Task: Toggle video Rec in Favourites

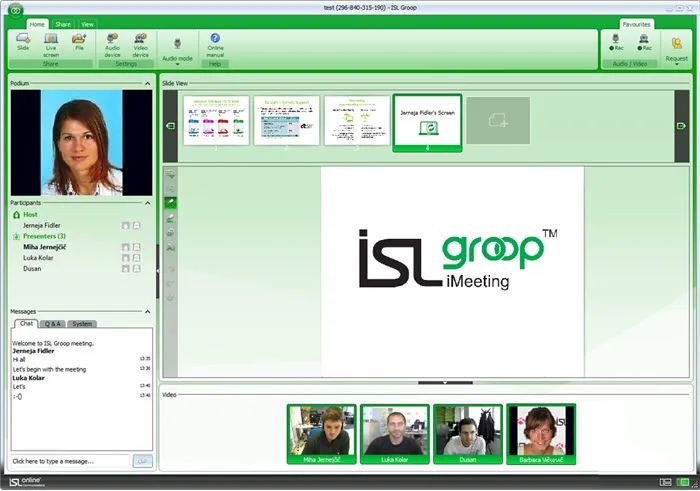Action: click(x=644, y=43)
